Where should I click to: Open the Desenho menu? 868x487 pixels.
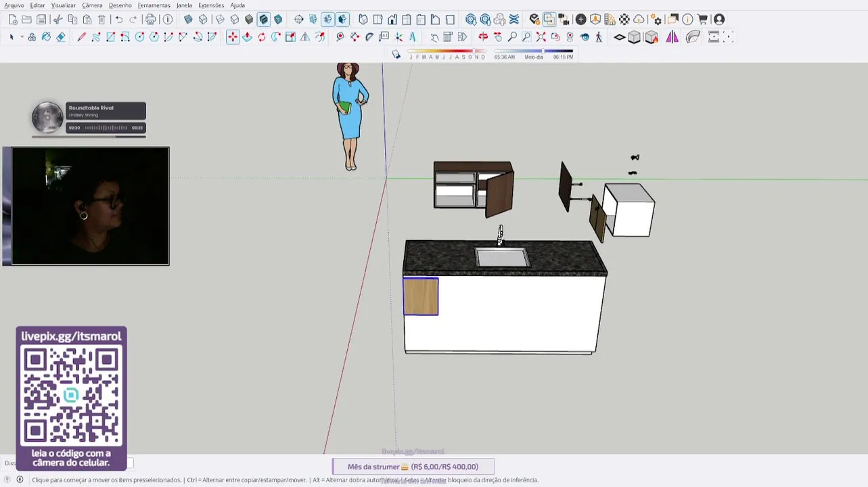[x=120, y=5]
